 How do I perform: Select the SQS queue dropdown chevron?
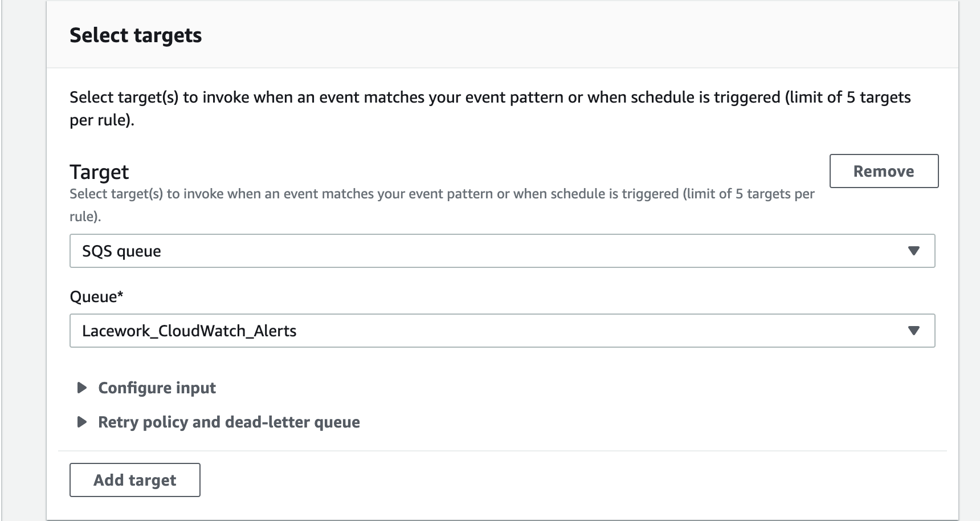pos(915,251)
